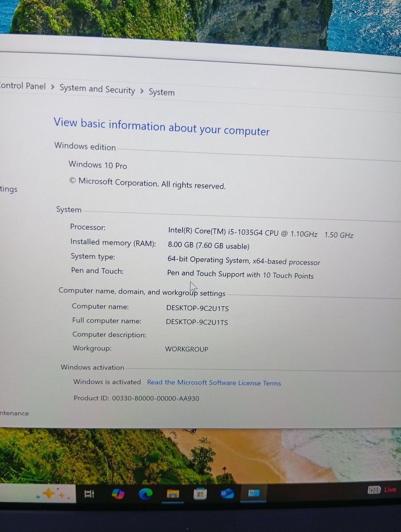Screen dimensions: 401x532
Task: Go to System and Security breadcrumb
Action: 97,89
